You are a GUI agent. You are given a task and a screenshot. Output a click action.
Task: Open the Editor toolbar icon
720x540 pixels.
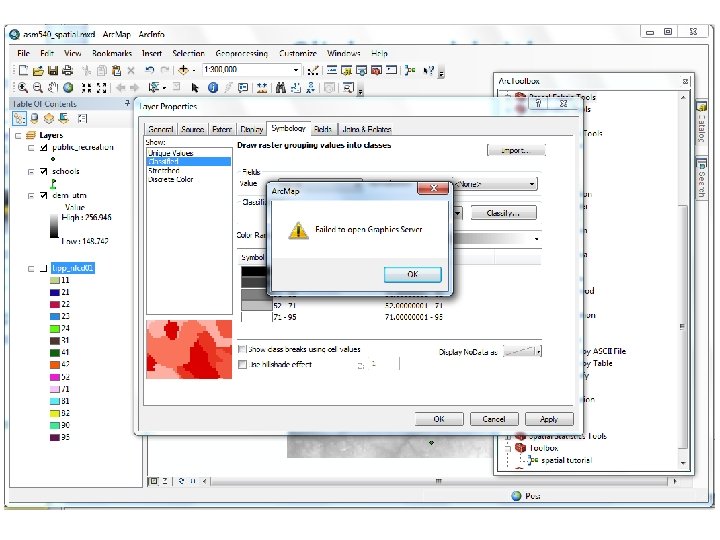click(313, 70)
